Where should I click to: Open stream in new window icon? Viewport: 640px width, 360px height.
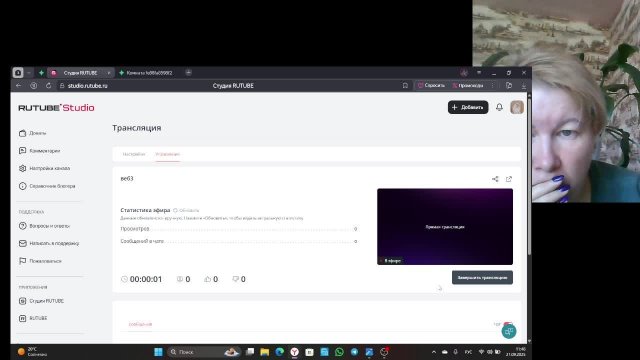(x=509, y=179)
